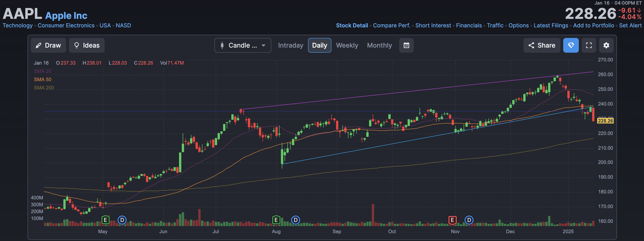
Task: Open the Draw tools button
Action: click(x=48, y=45)
